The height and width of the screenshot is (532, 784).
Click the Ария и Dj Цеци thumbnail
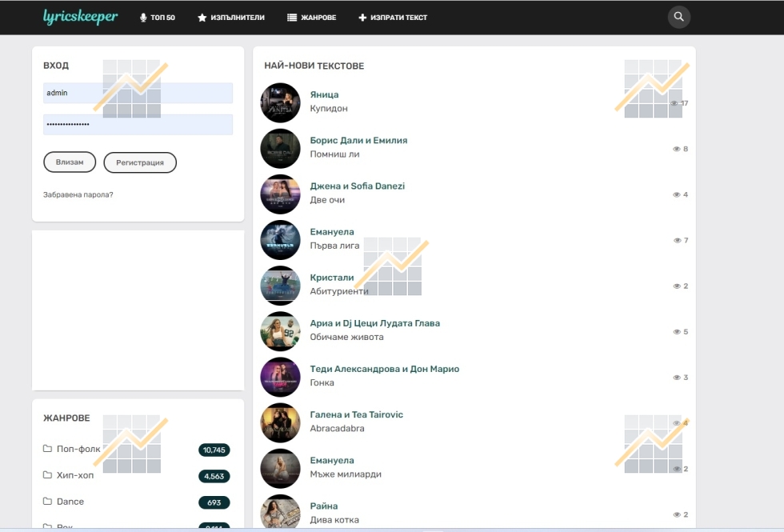point(280,331)
